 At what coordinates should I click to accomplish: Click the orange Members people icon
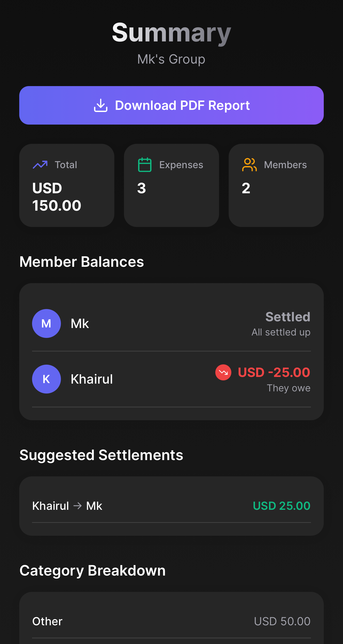click(249, 165)
